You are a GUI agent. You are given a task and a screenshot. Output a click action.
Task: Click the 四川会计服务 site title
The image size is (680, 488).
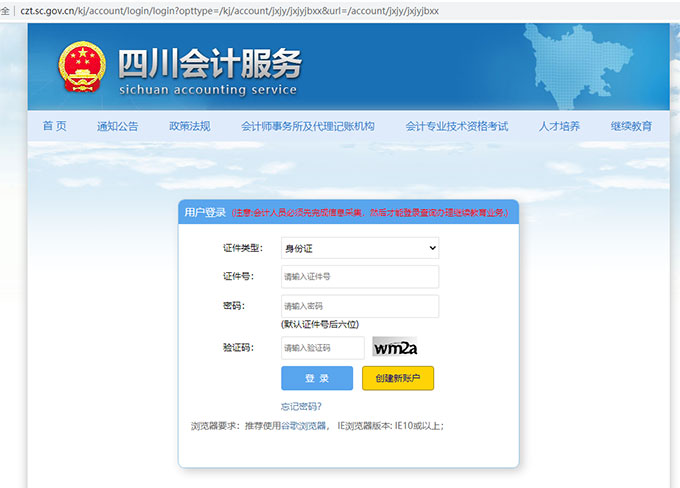(208, 64)
